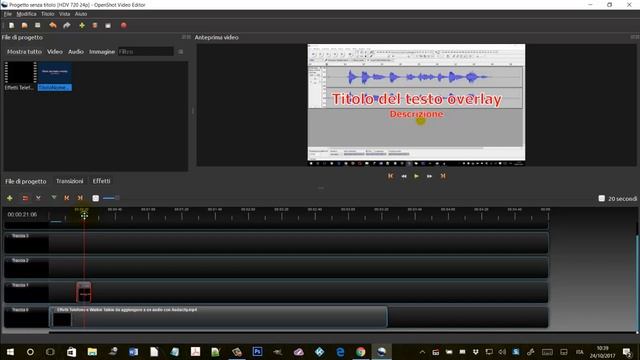Click the Add Marker icon in the timeline toolbar

53,198
